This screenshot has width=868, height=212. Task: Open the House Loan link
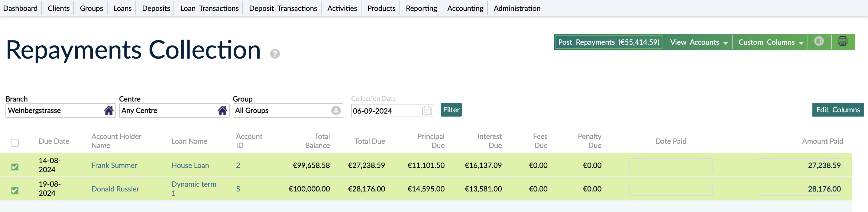pos(190,165)
